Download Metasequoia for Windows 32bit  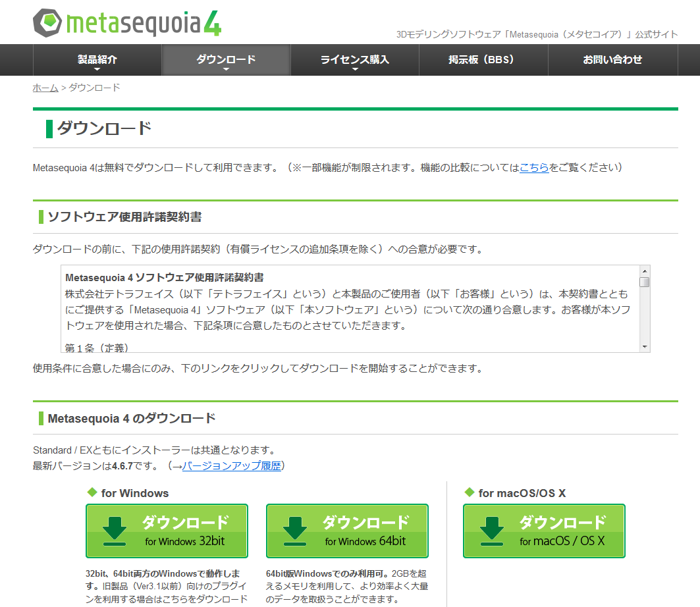click(x=167, y=531)
